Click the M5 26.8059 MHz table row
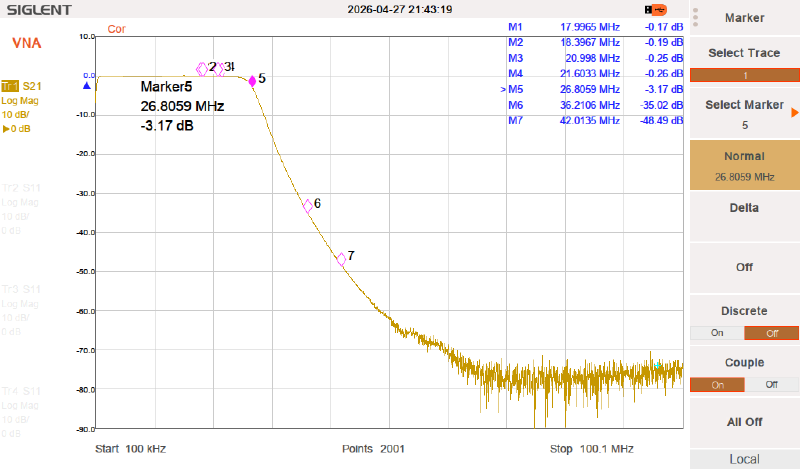Image resolution: width=800 pixels, height=469 pixels. click(592, 89)
